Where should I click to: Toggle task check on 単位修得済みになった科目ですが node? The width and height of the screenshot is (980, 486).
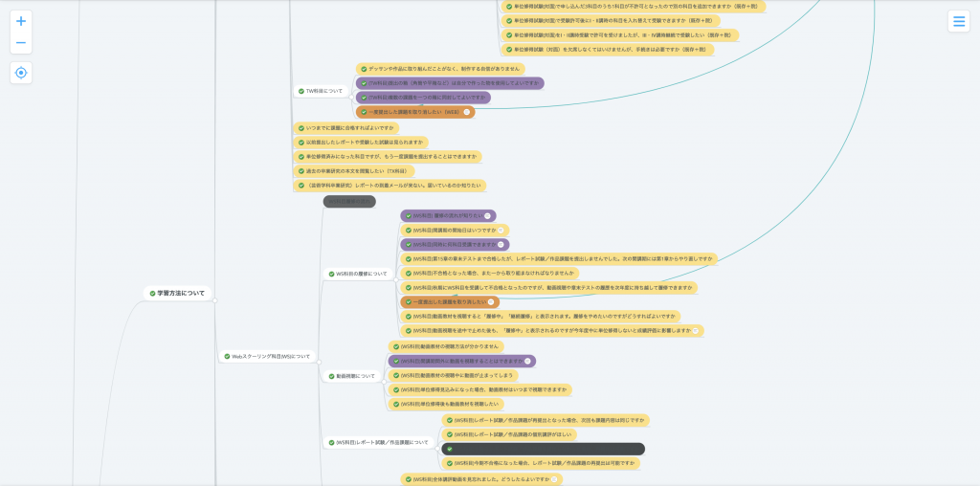[x=301, y=157]
